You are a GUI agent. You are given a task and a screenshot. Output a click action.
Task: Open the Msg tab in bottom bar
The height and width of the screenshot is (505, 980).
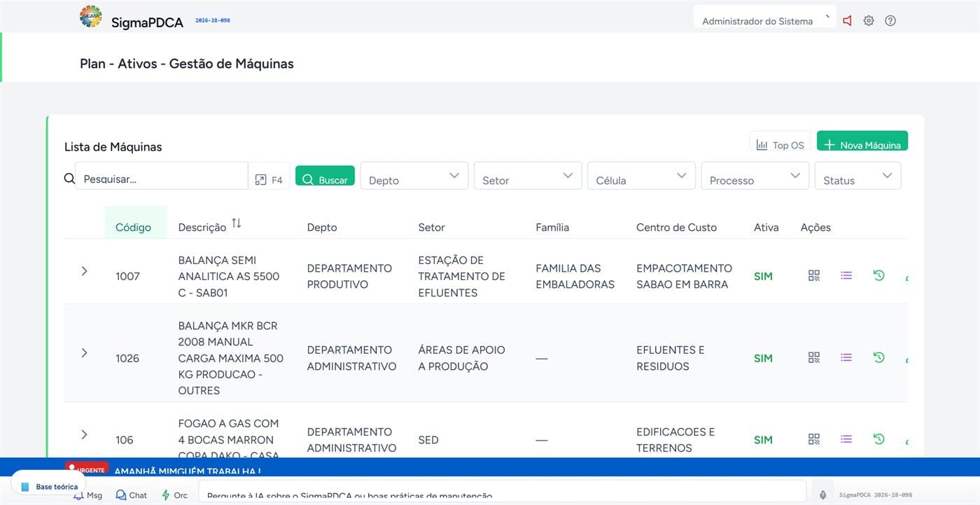click(87, 495)
